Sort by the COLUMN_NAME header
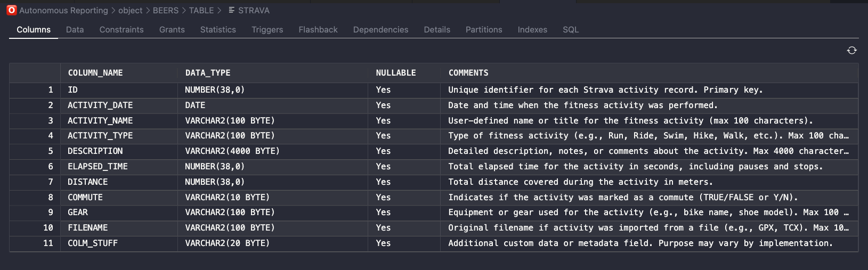 pos(95,73)
